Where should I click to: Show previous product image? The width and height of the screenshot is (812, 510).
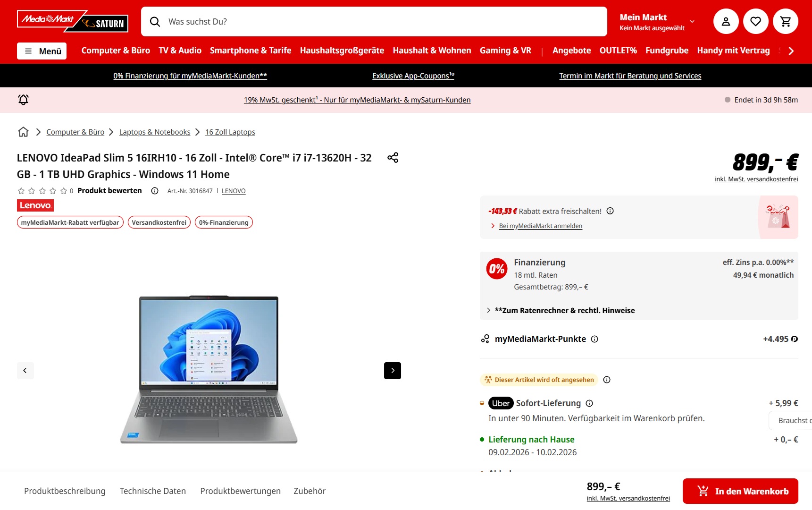pos(25,371)
